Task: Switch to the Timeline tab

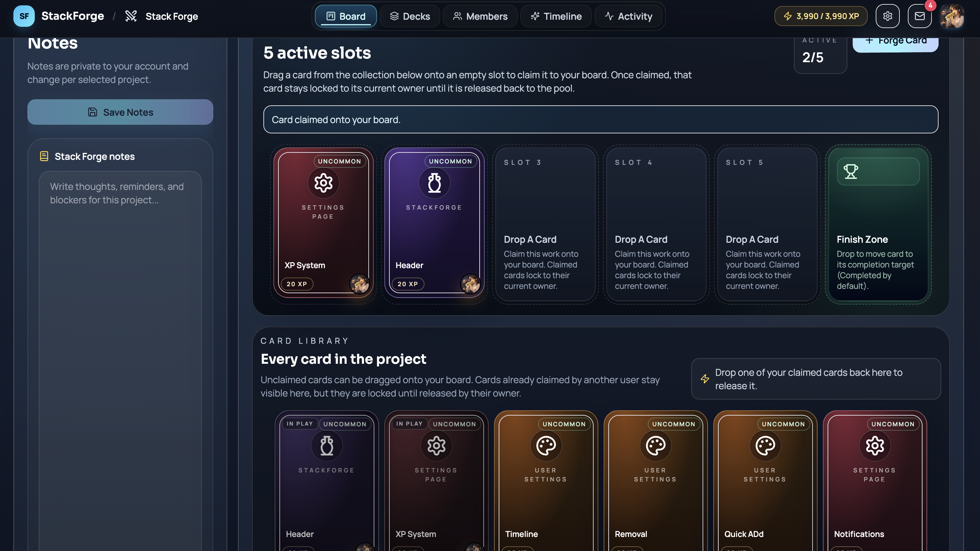Action: pos(556,16)
